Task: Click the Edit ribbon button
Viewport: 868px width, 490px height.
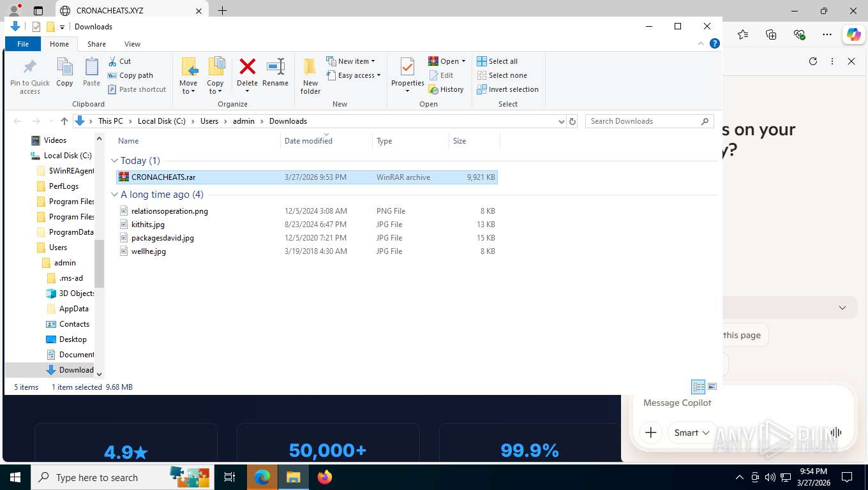Action: [x=440, y=75]
